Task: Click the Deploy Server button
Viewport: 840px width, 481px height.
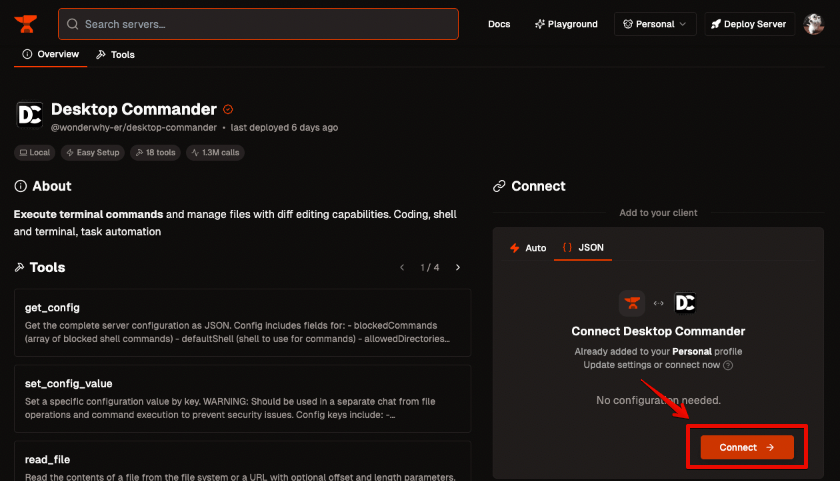Action: point(749,24)
